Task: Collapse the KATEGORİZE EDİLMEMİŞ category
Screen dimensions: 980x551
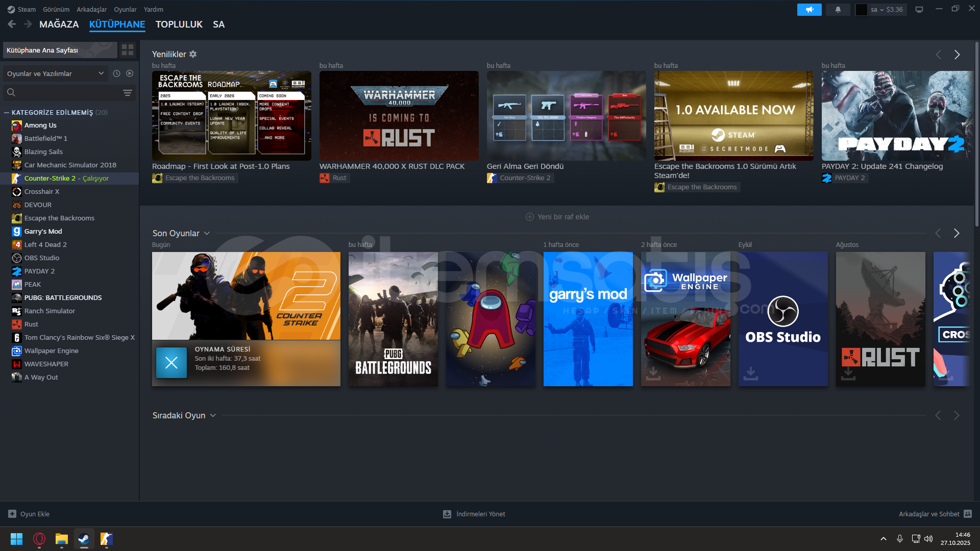Action: pos(7,113)
